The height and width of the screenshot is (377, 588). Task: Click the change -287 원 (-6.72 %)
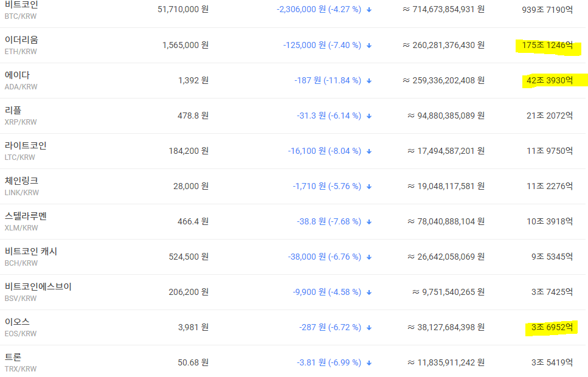click(330, 327)
